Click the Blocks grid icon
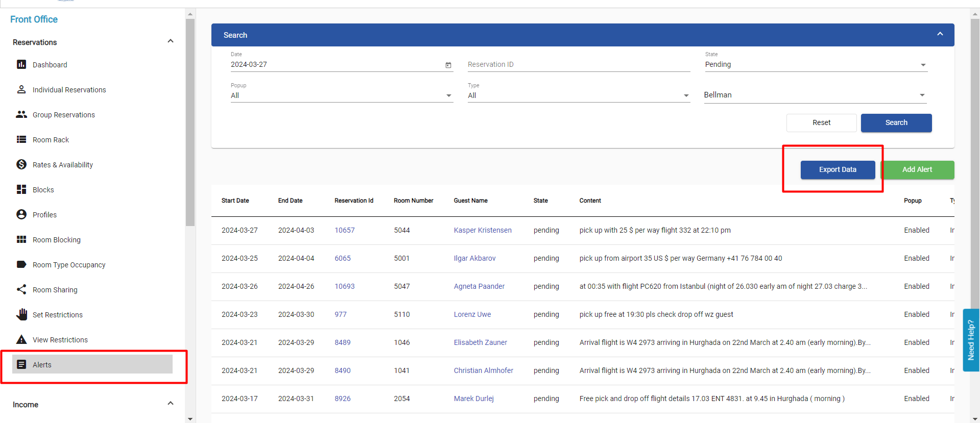 click(x=21, y=189)
